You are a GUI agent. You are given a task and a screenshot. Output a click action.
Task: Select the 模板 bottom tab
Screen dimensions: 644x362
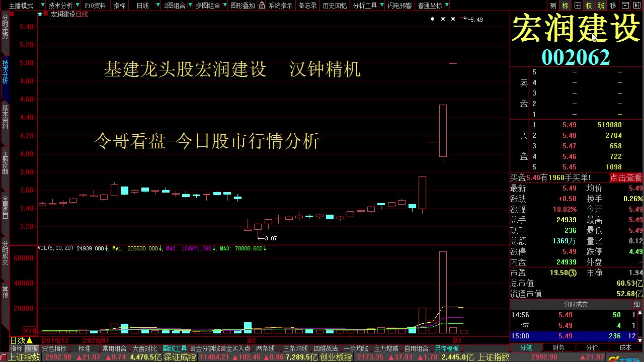tap(32, 348)
